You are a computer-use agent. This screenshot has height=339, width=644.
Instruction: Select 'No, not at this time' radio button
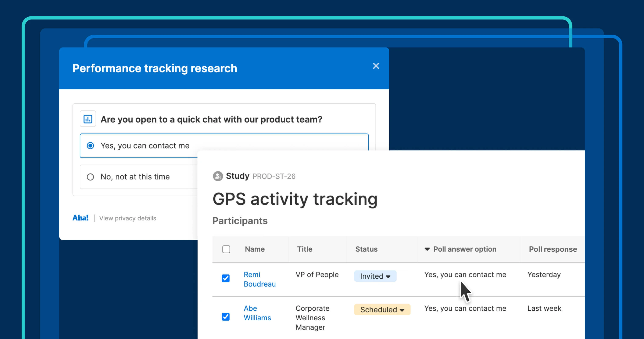(90, 177)
